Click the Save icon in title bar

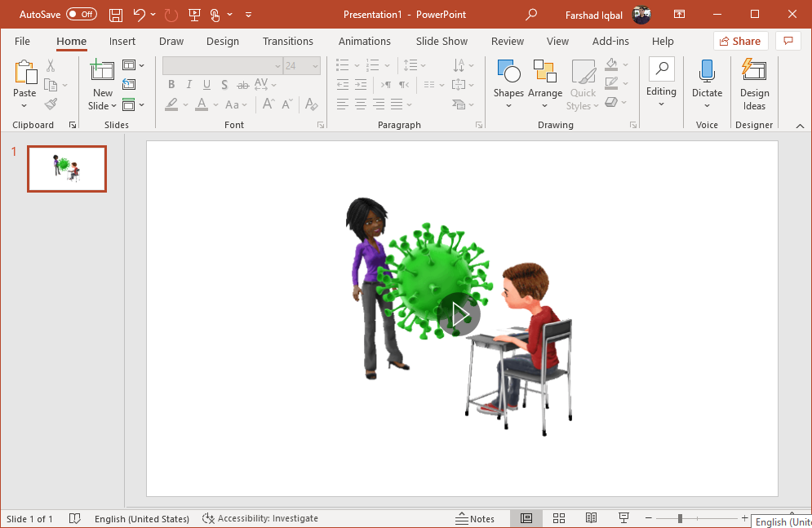point(116,15)
